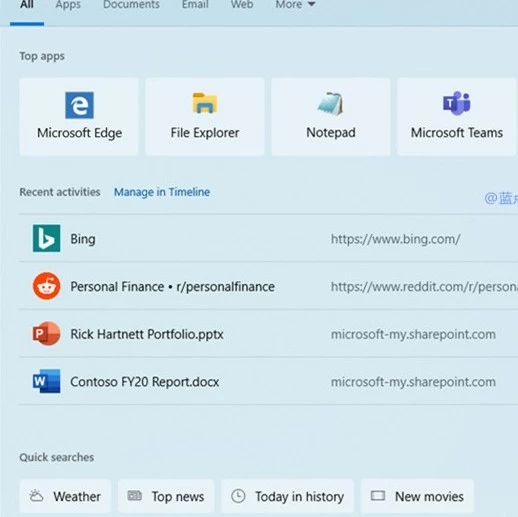Open Contoso FY20 Report.docx title
The image size is (518, 517).
145,382
